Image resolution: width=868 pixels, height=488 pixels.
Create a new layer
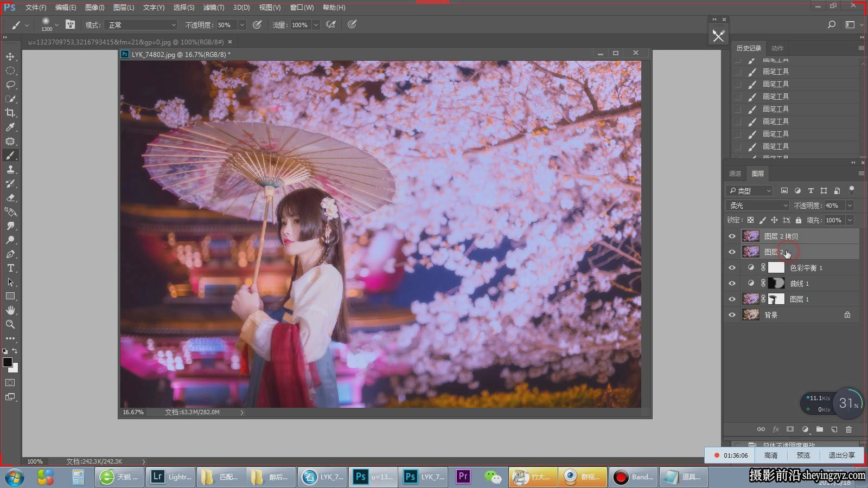(x=834, y=429)
